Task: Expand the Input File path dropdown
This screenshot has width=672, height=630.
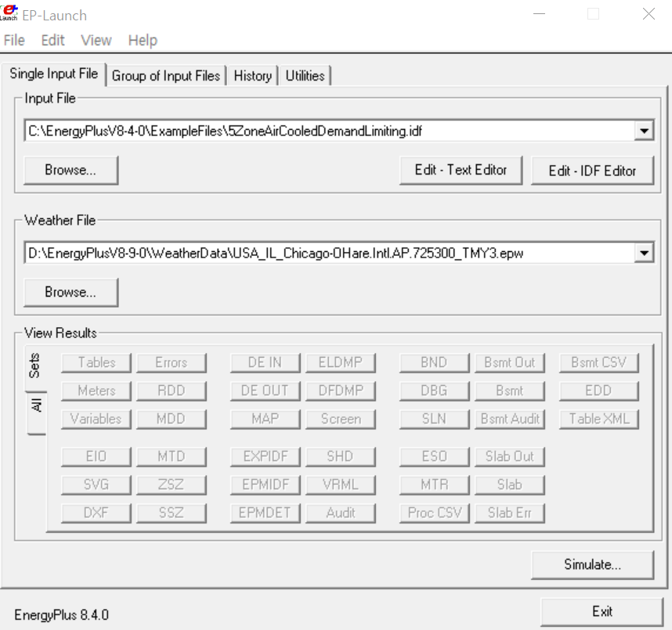Action: pos(644,131)
